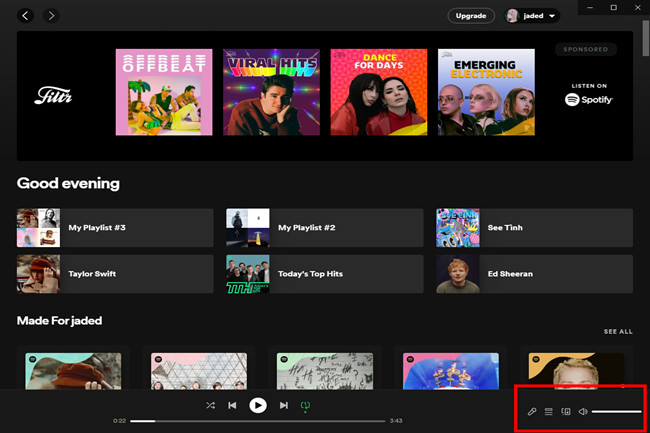This screenshot has height=433, width=650.
Task: Open the second Made For jaded mix card
Action: 199,370
